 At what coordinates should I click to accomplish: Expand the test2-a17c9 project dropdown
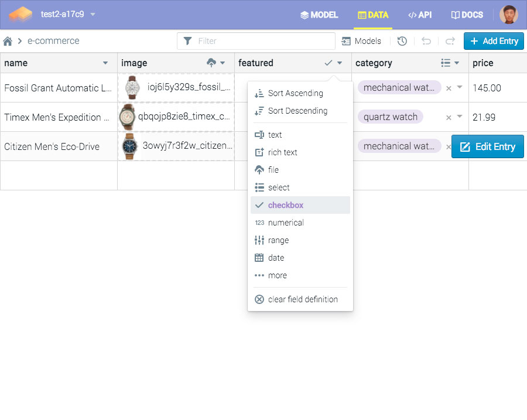tap(93, 15)
